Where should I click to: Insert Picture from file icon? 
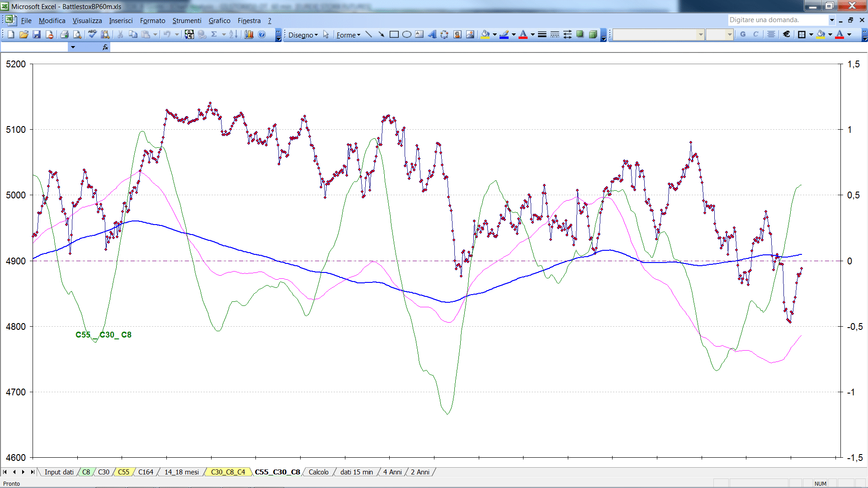coord(470,34)
